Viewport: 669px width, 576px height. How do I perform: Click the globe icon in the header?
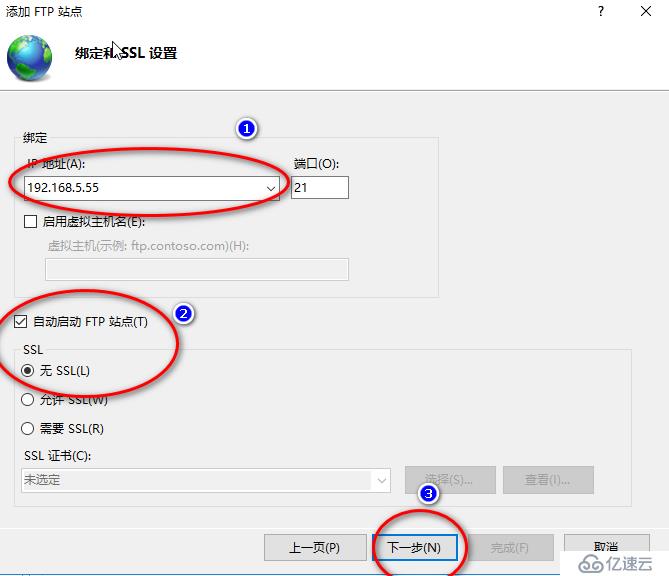[29, 58]
